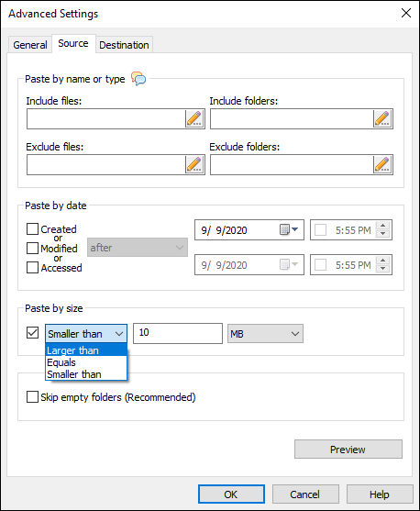Check Skip empty folders (Recommended)
420x511 pixels.
32,397
